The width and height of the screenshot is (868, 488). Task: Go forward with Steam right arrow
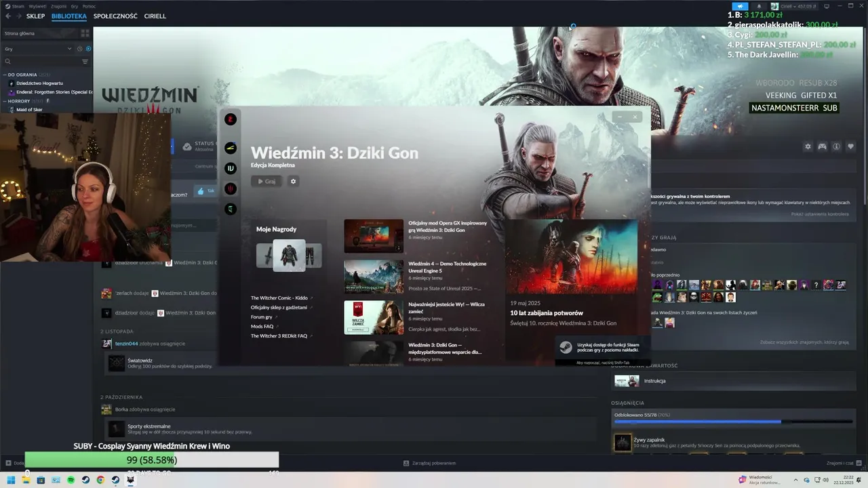click(18, 16)
